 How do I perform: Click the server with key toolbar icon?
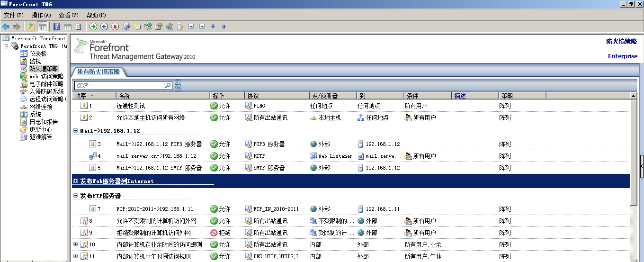click(x=180, y=27)
